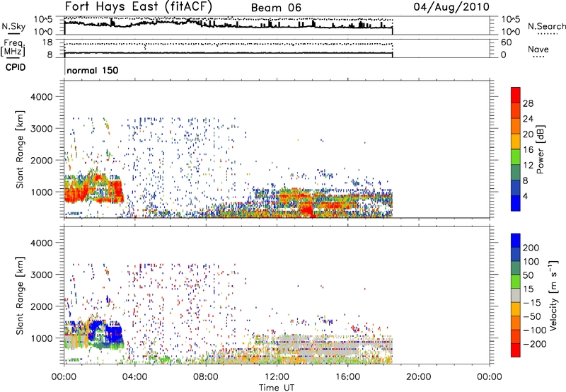Click the '12:00' time axis tick label

(277, 377)
